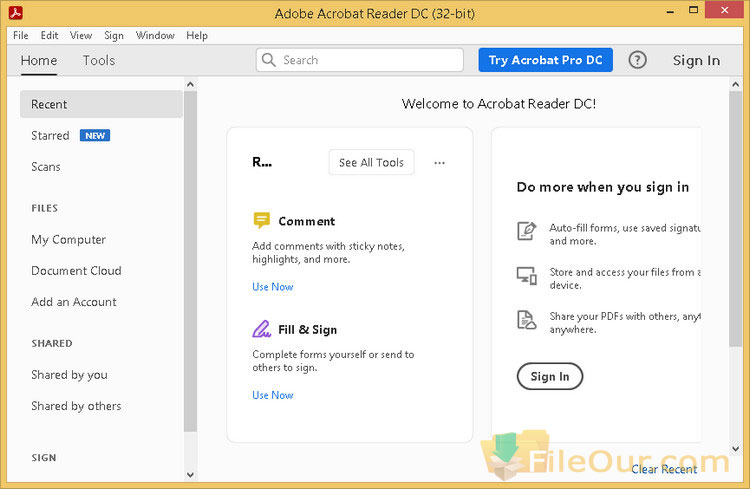This screenshot has height=489, width=750.
Task: Switch to the Tools tab
Action: 99,60
